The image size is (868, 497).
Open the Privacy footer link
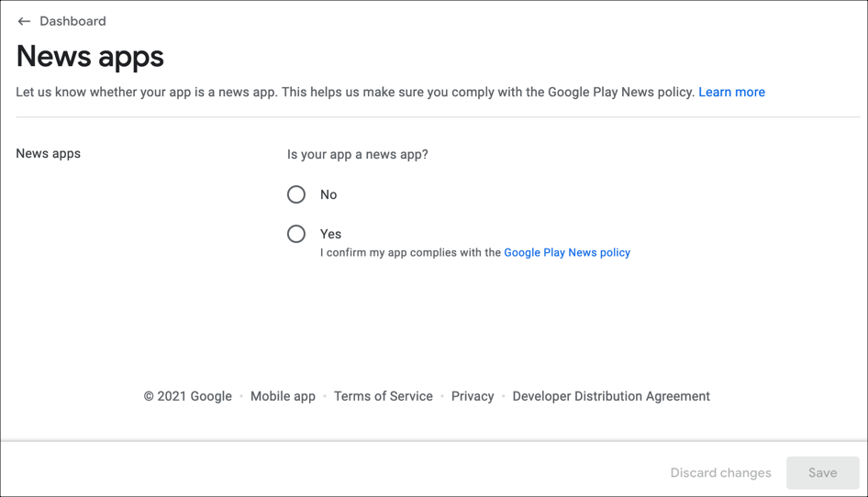[473, 396]
